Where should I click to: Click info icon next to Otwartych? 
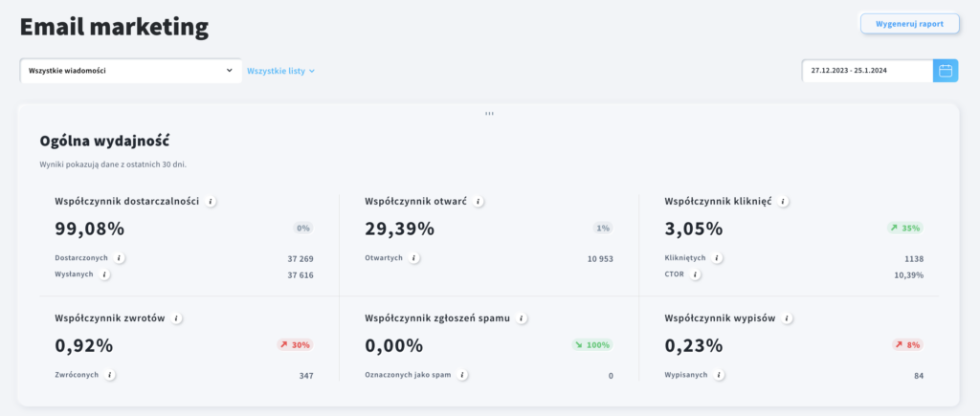tap(413, 258)
